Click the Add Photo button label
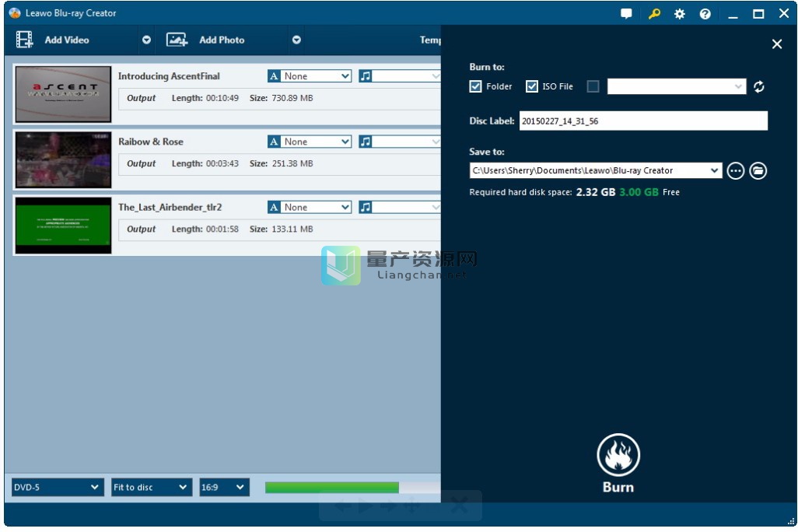 pos(222,40)
